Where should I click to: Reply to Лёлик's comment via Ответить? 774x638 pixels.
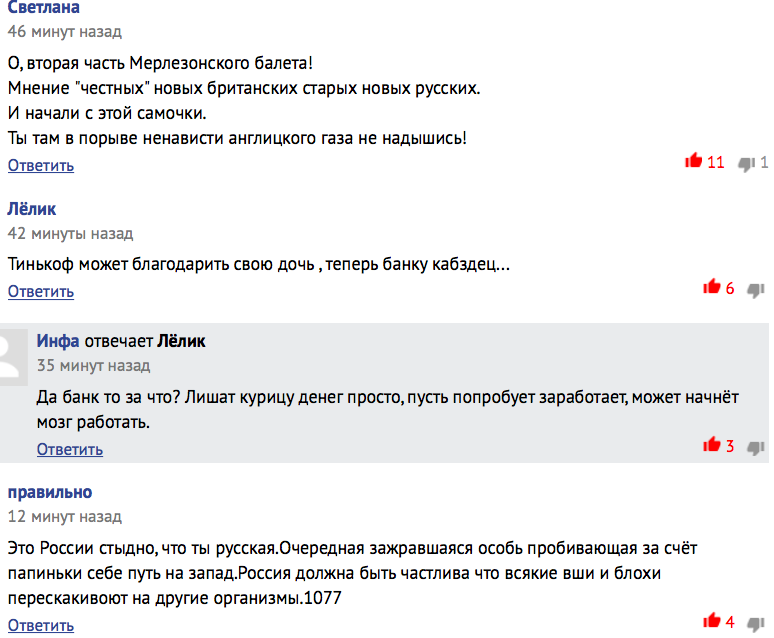click(41, 291)
